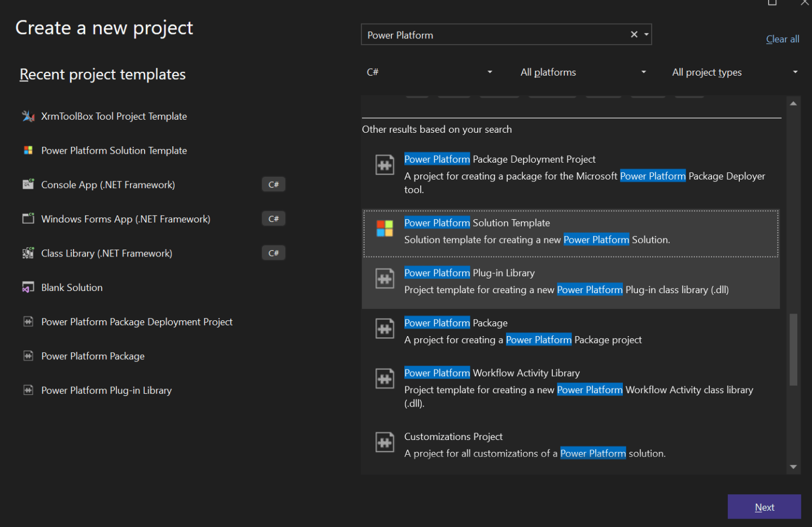Click the Customizations Project result icon
The height and width of the screenshot is (527, 812).
tap(385, 442)
